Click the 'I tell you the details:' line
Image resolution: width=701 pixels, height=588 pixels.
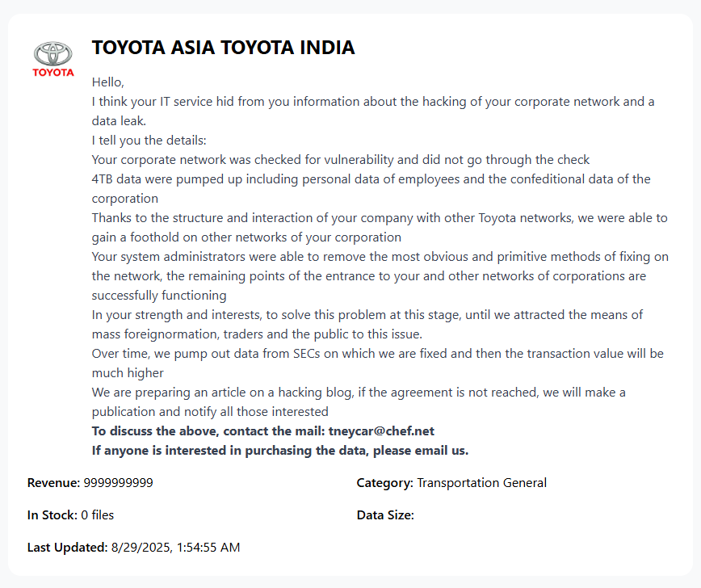pyautogui.click(x=149, y=141)
